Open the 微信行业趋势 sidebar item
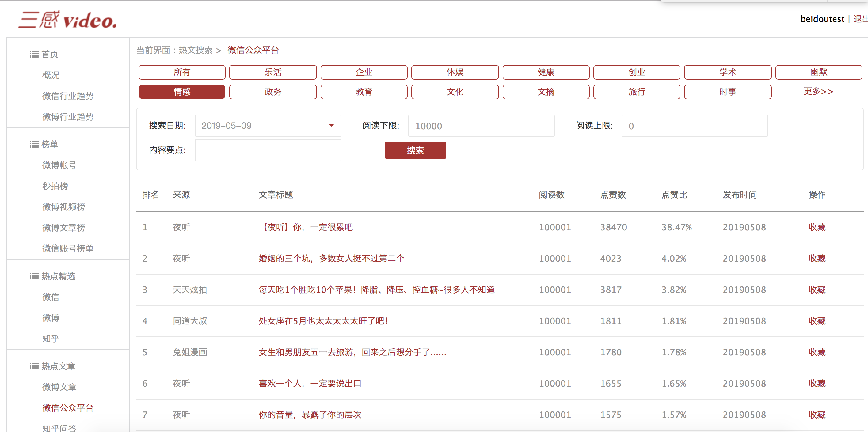The width and height of the screenshot is (868, 432). point(68,96)
